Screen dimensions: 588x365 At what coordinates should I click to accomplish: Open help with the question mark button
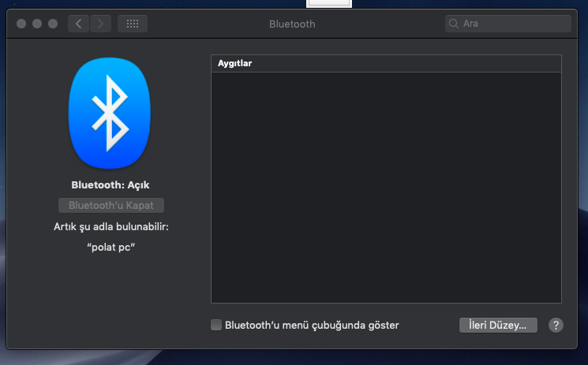point(556,325)
